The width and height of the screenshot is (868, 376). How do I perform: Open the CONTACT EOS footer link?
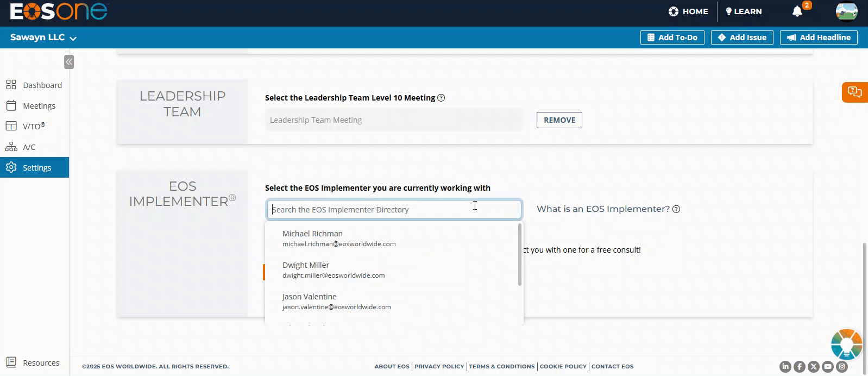(613, 367)
